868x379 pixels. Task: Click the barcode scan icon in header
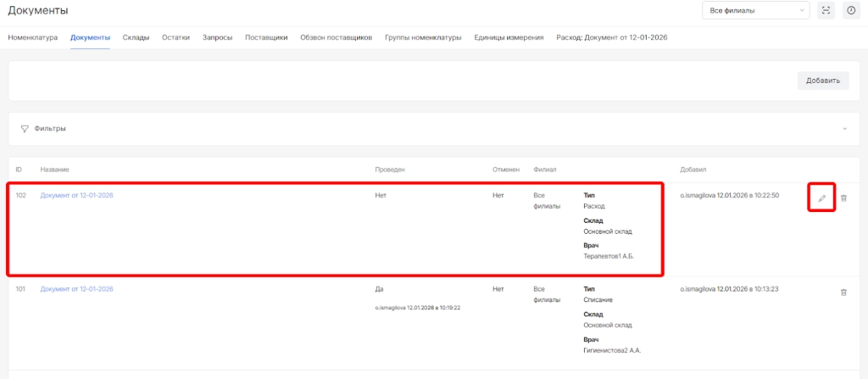(826, 10)
